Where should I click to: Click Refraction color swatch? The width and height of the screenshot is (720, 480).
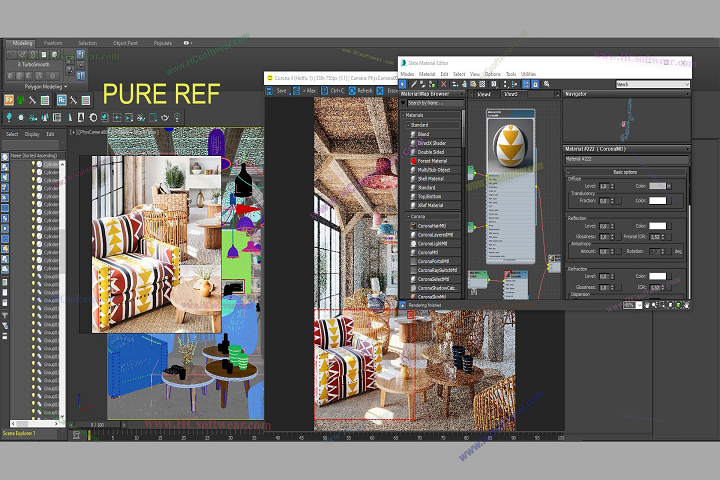[x=657, y=276]
